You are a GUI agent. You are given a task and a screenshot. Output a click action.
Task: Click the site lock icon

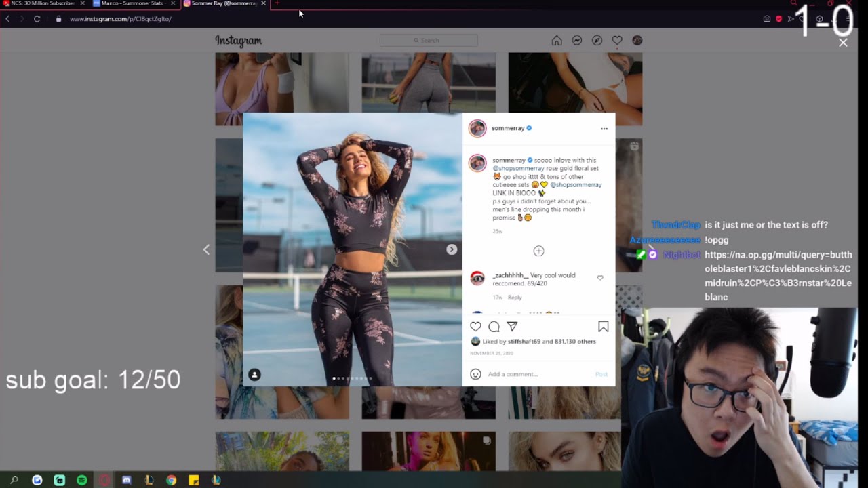click(58, 19)
